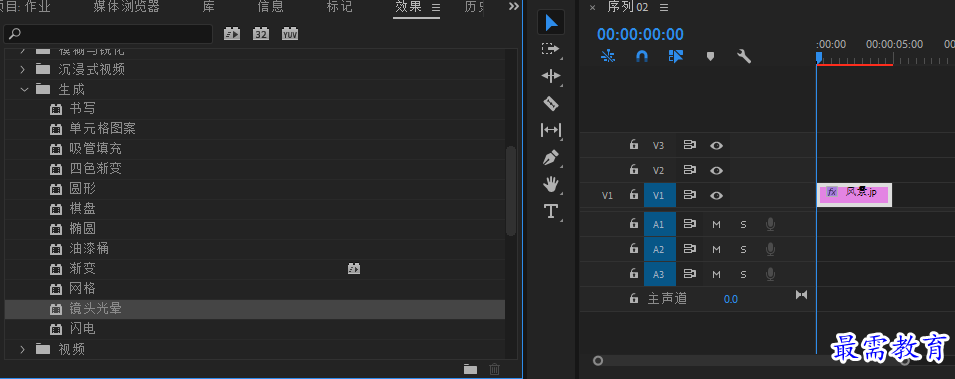The image size is (955, 379).
Task: Select the Pen tool
Action: (x=551, y=157)
